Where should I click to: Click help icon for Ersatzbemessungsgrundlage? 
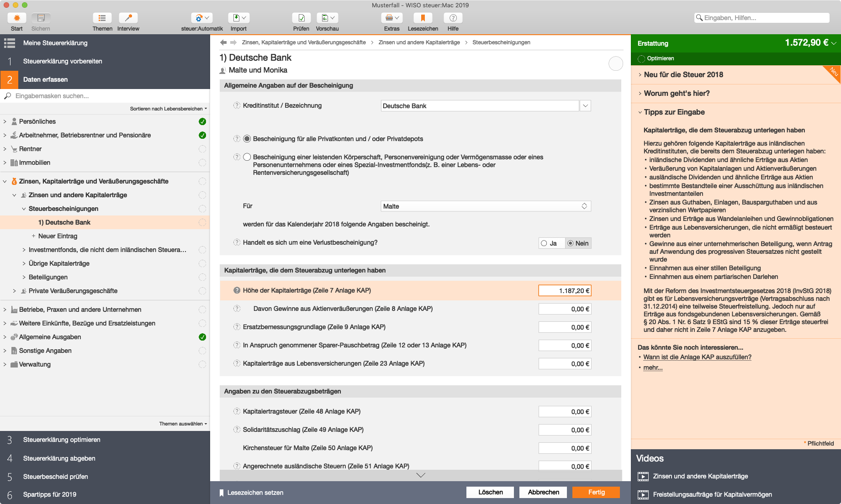tap(237, 327)
